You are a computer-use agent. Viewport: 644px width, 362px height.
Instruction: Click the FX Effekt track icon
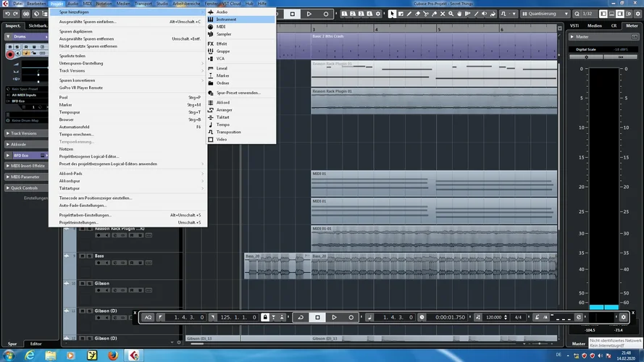click(x=211, y=43)
